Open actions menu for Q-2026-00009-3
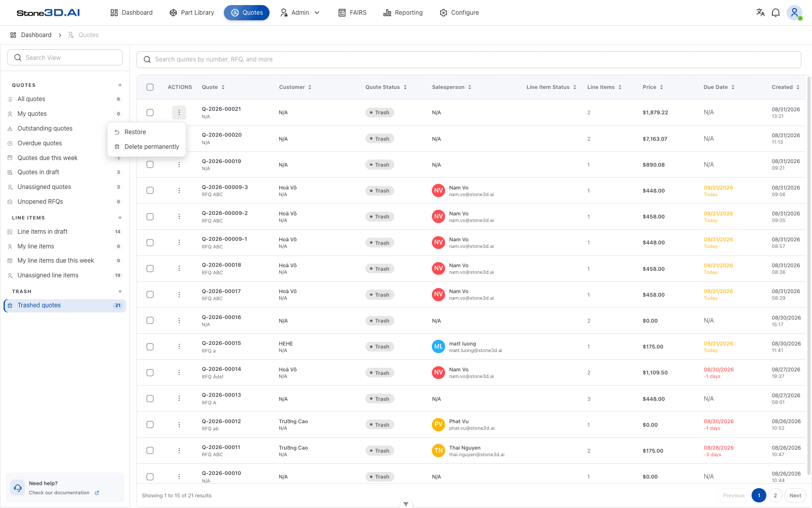 (x=179, y=190)
